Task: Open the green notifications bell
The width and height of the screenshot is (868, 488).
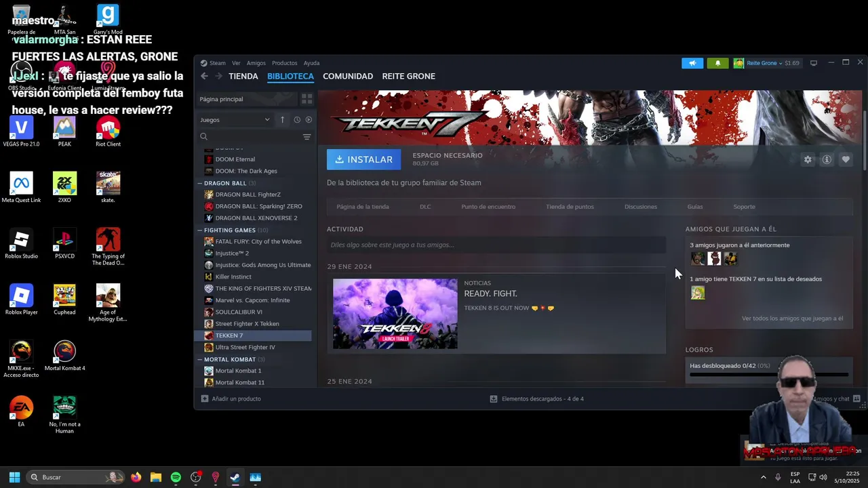Action: 717,63
